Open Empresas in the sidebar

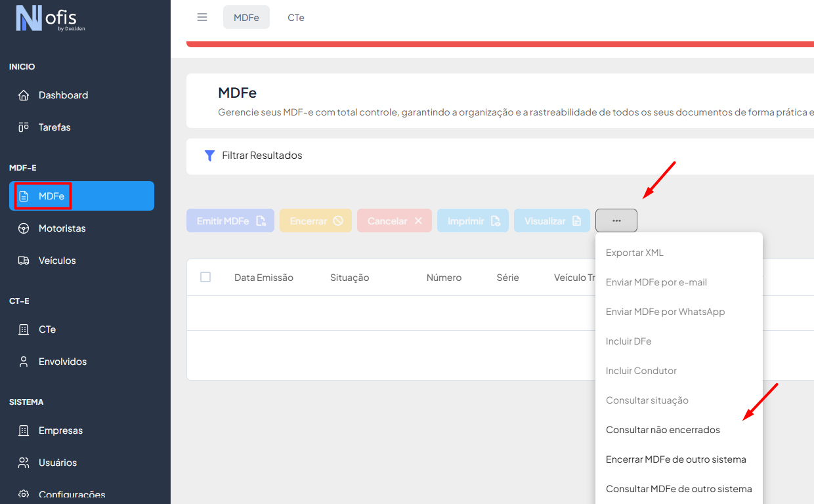click(x=60, y=430)
